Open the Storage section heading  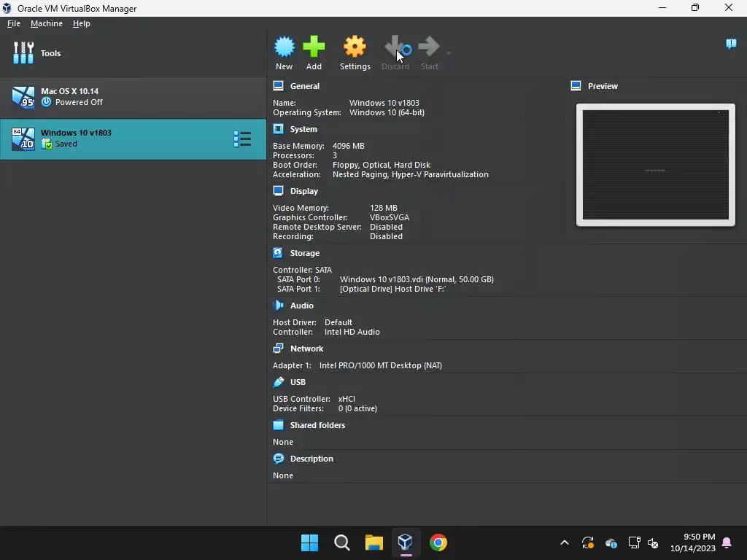tap(304, 253)
